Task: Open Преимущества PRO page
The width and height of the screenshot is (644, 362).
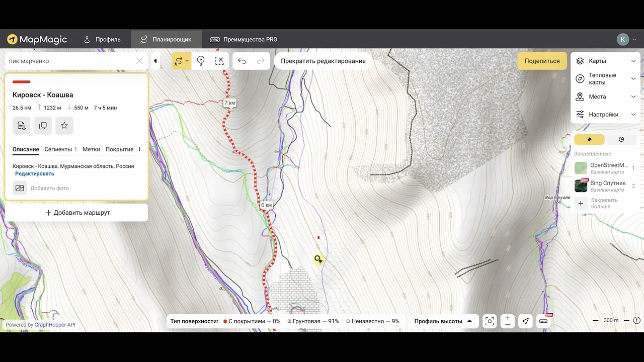Action: 244,39
